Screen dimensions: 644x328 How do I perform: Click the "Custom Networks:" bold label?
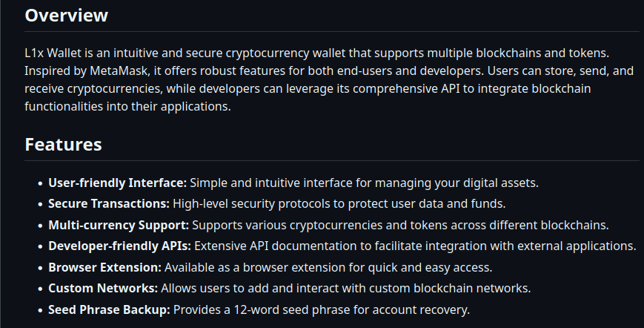click(103, 288)
